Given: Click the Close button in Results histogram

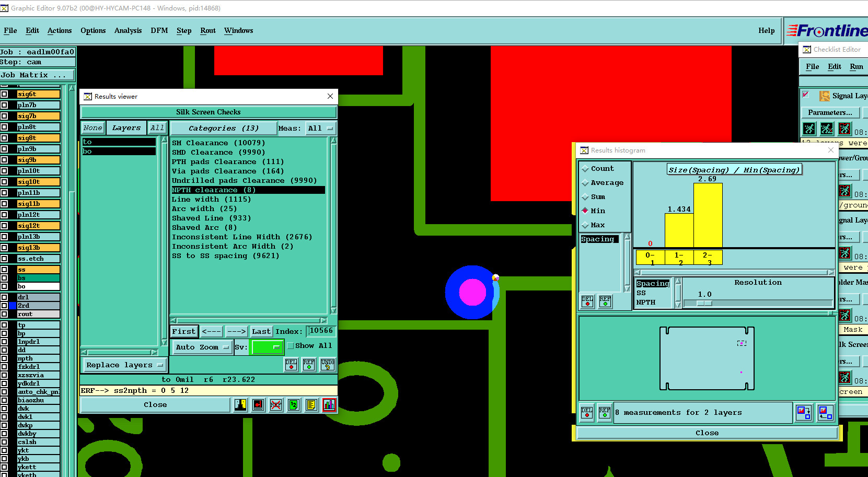Looking at the screenshot, I should pyautogui.click(x=707, y=433).
